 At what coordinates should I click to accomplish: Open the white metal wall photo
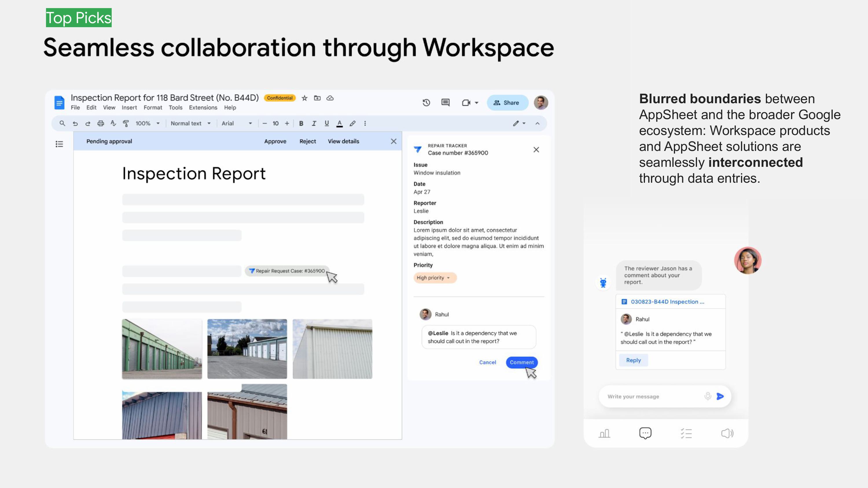332,349
